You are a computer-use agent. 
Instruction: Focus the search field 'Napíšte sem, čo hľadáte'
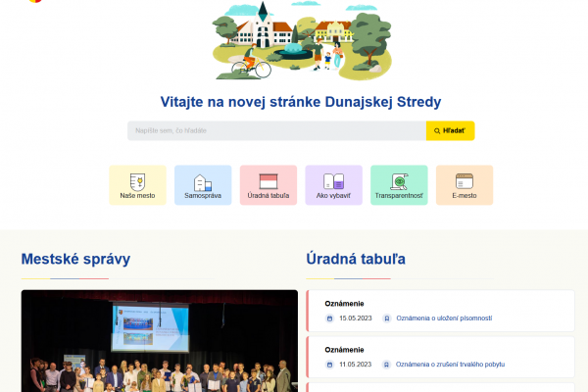click(276, 131)
